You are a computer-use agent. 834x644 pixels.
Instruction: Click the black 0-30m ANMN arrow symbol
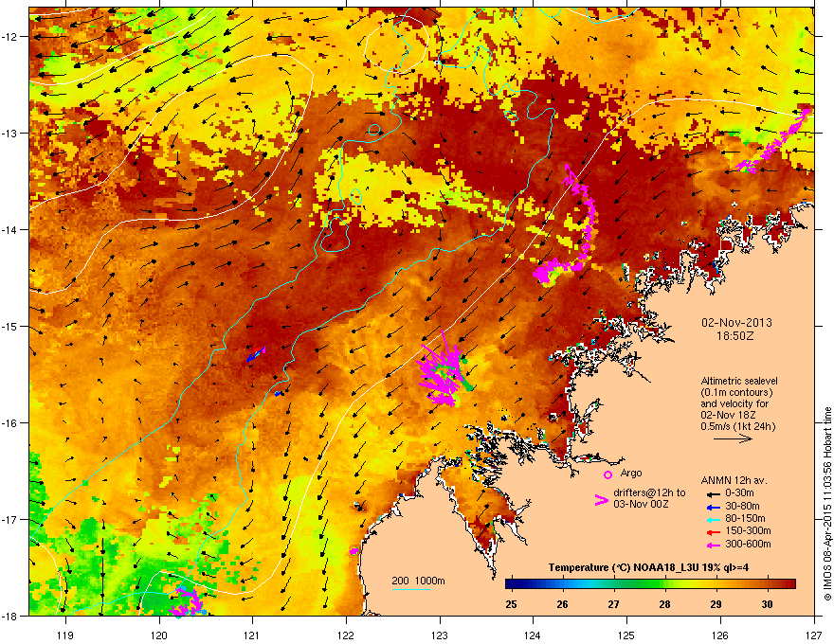pyautogui.click(x=712, y=493)
